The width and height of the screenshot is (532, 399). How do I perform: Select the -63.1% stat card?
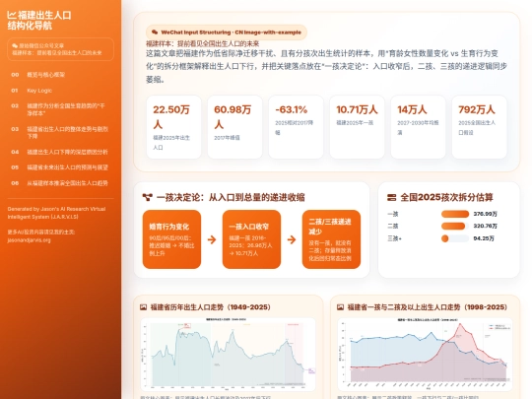coord(296,127)
